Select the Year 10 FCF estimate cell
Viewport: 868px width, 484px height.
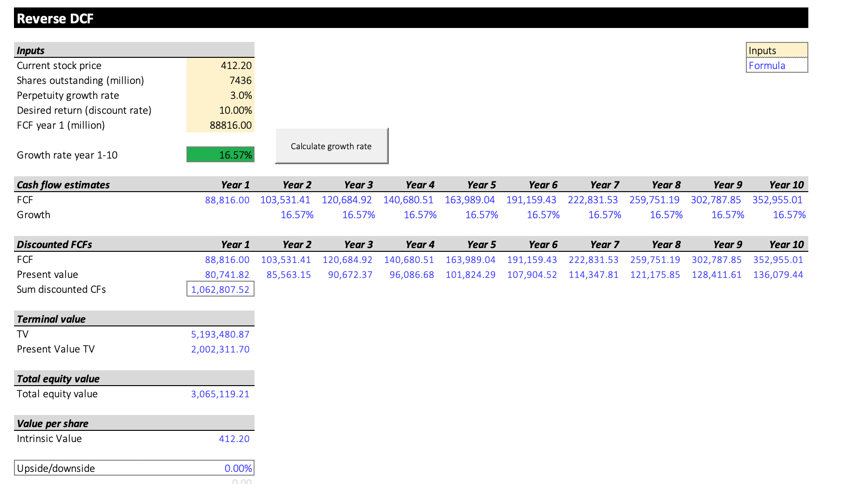coord(778,200)
